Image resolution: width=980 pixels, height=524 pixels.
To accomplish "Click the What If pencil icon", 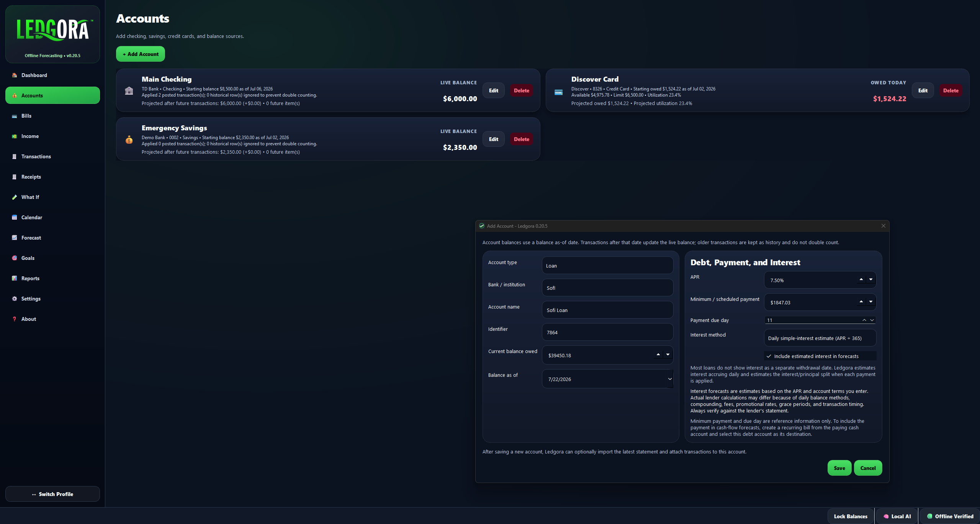I will coord(15,197).
